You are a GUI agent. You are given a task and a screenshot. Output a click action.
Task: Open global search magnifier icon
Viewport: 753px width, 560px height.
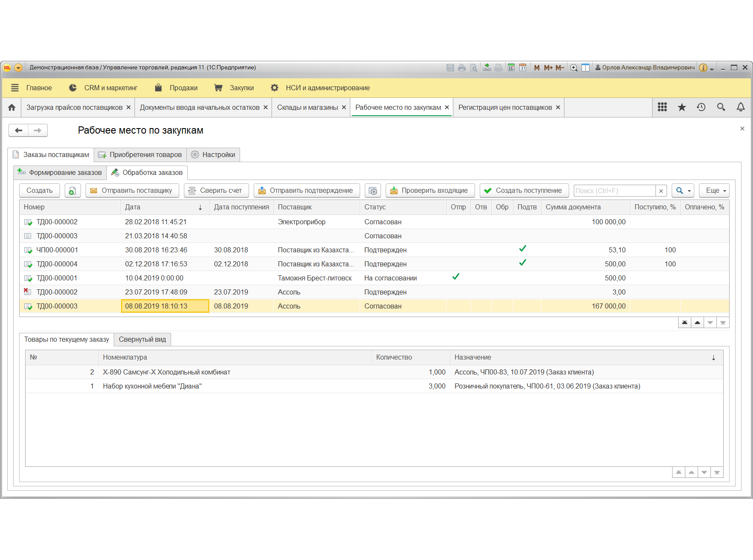point(721,107)
